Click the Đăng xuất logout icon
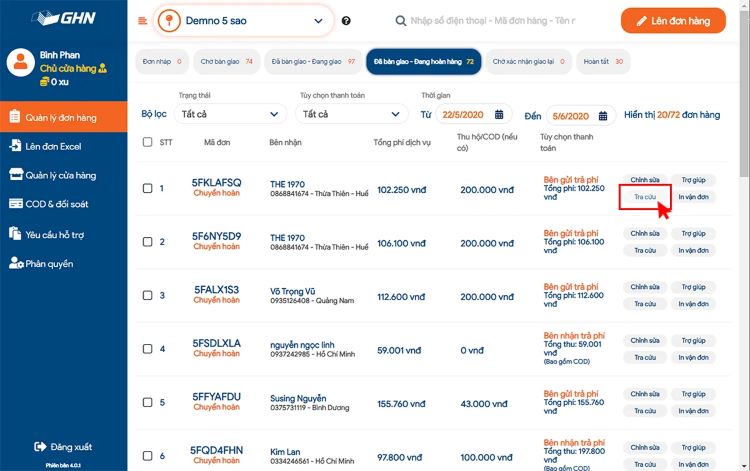The height and width of the screenshot is (471, 750). click(x=41, y=446)
